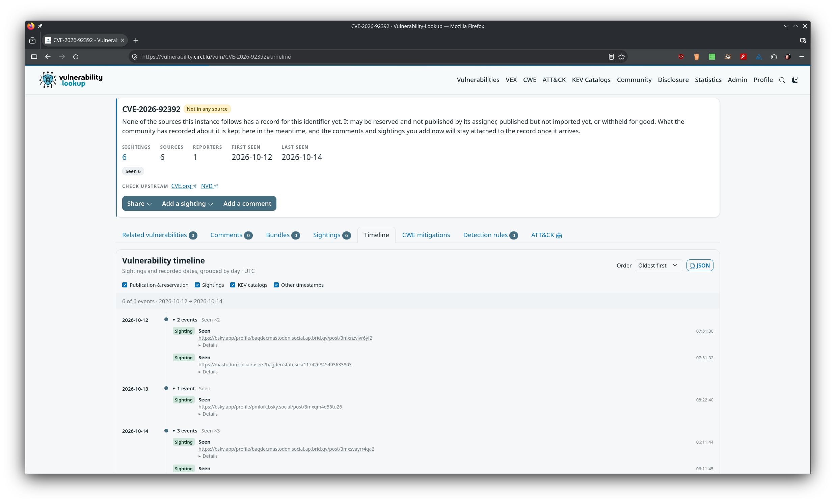Open the extensions puzzle icon
Image resolution: width=836 pixels, height=504 pixels.
coord(774,57)
